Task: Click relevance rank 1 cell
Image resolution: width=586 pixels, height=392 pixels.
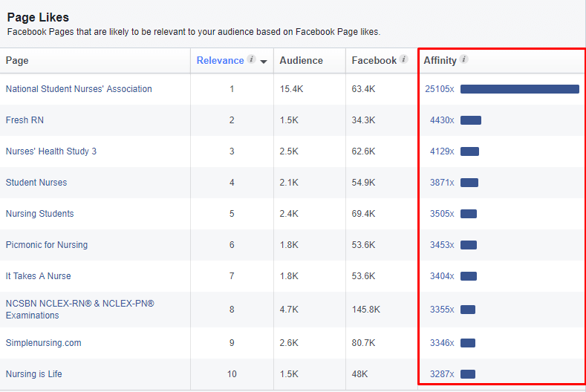Action: point(232,89)
